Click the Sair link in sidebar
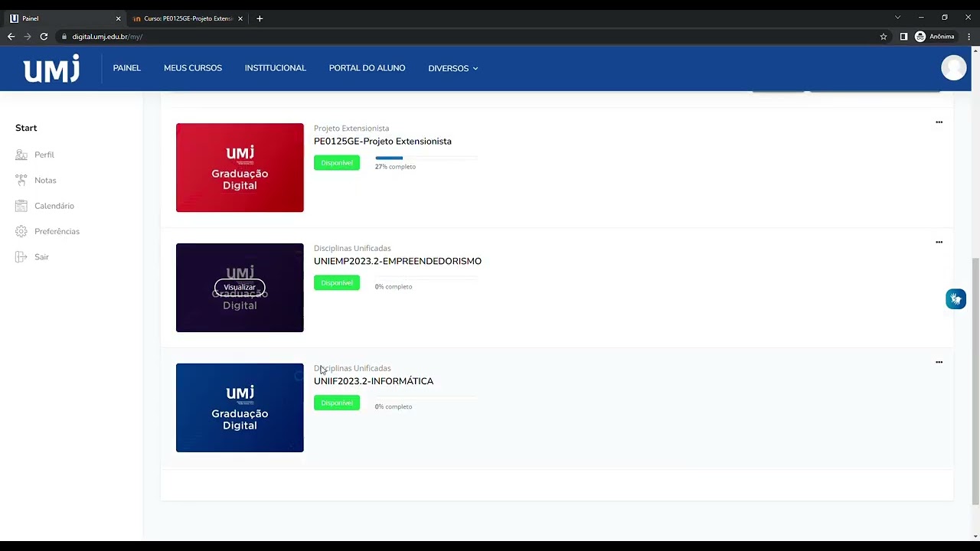 (x=41, y=257)
